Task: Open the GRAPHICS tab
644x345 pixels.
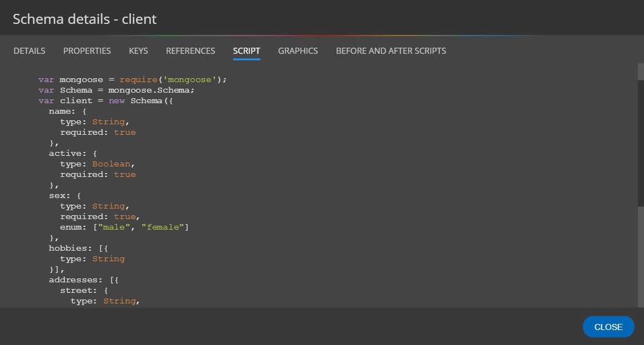Action: point(298,51)
